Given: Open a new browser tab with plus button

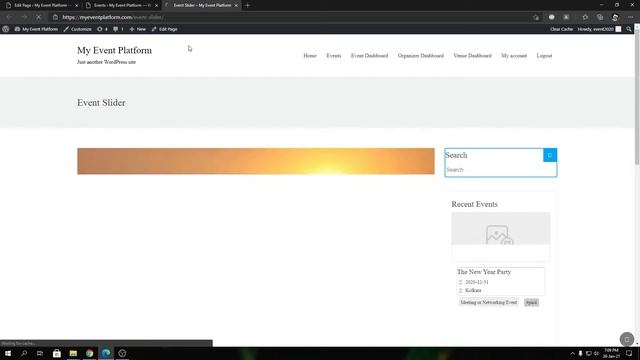Looking at the screenshot, I should point(247,5).
